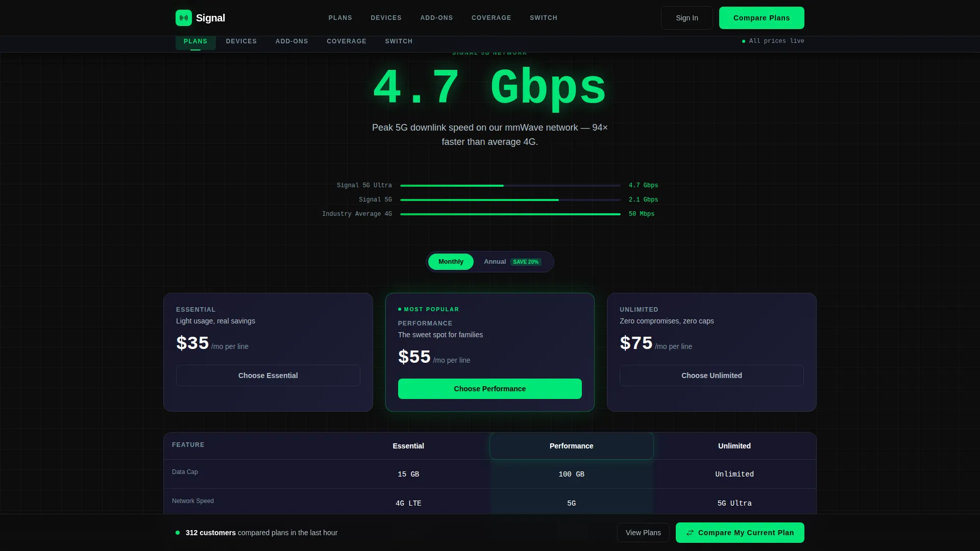
Task: Click the swap icon in Compare My Current Plan
Action: click(x=690, y=533)
